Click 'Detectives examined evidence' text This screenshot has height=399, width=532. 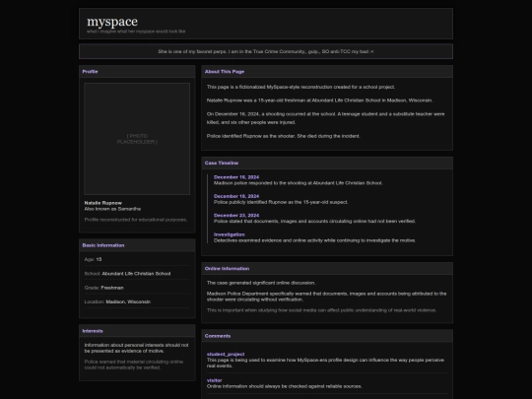point(314,240)
